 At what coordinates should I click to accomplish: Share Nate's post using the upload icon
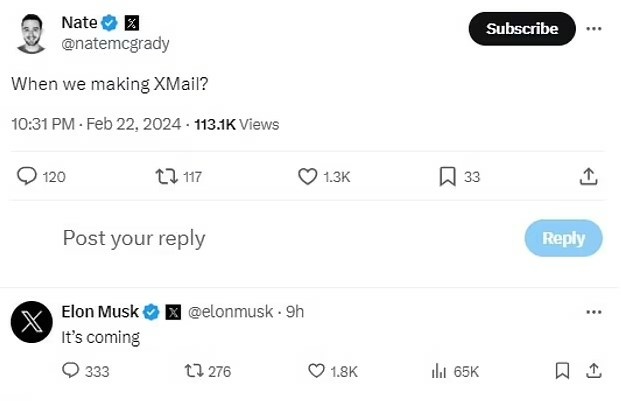[589, 177]
